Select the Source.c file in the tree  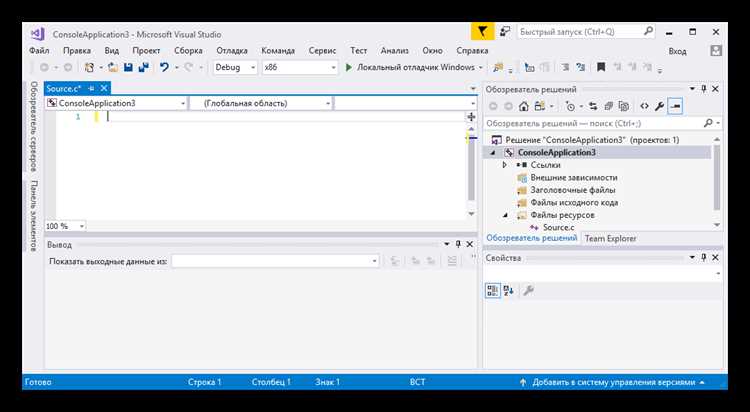pos(558,227)
